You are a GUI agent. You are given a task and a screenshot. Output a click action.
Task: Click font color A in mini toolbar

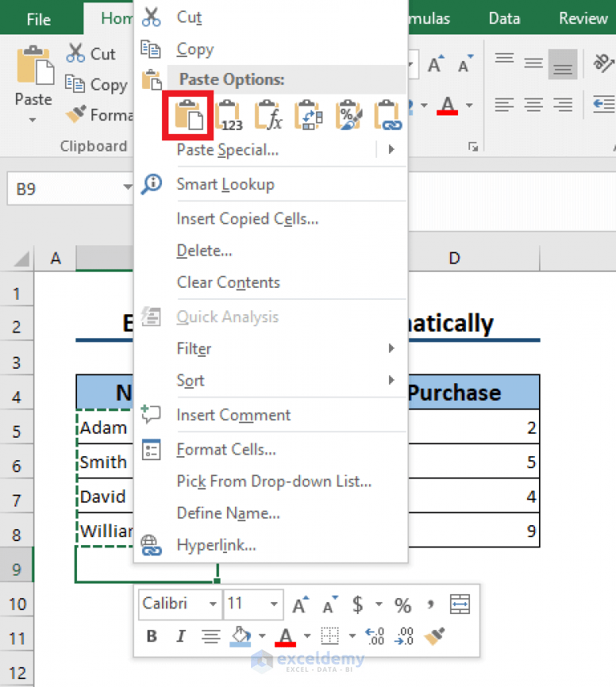(x=286, y=636)
